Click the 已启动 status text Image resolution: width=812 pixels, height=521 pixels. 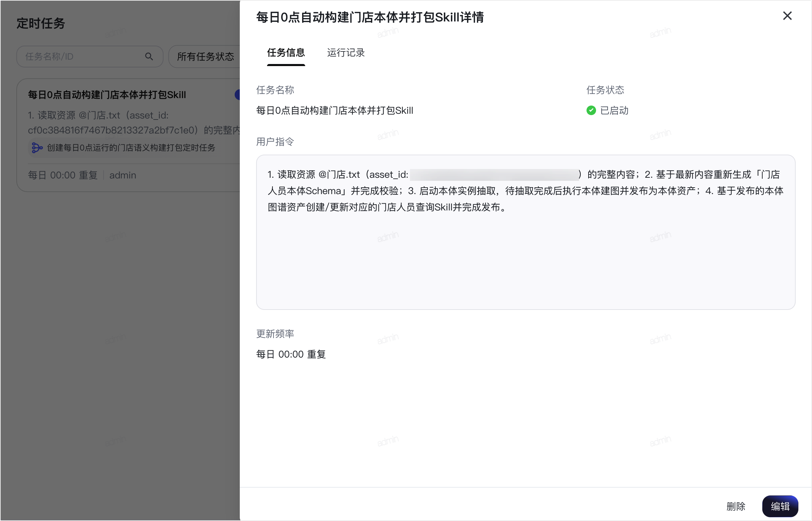click(614, 110)
